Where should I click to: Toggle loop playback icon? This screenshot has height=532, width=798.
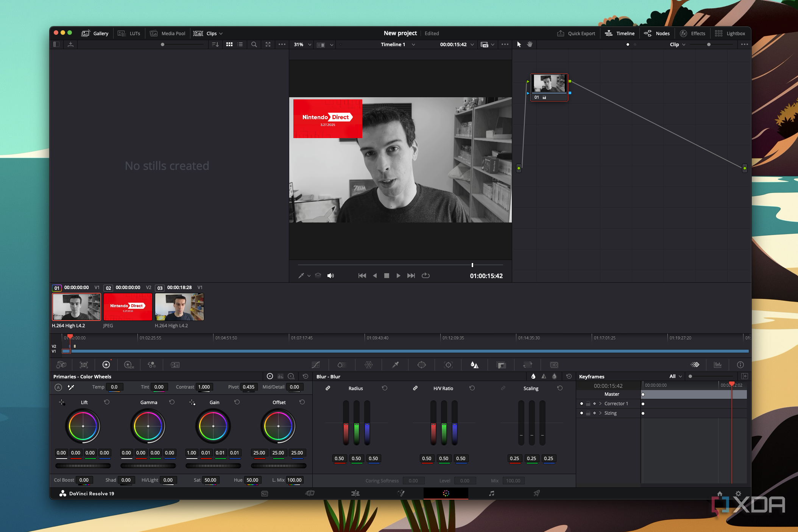425,276
